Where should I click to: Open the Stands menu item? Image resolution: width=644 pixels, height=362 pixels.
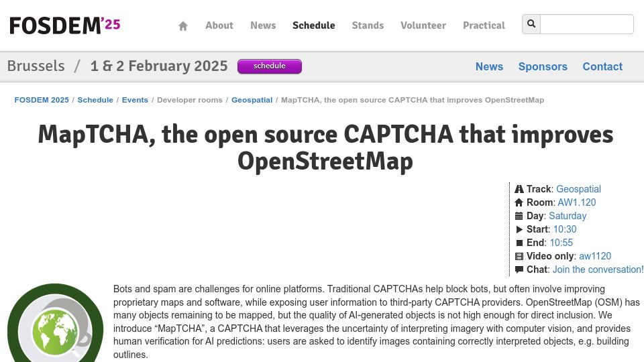pyautogui.click(x=368, y=25)
